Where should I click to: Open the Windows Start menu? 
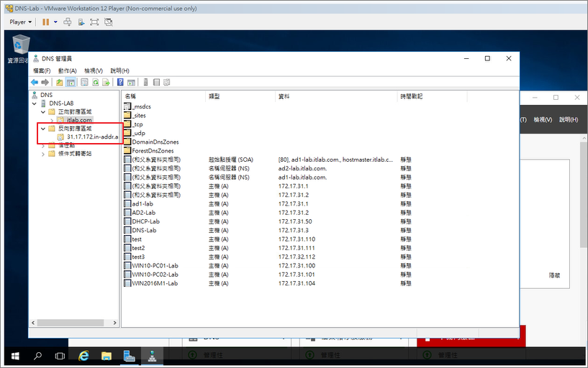coord(15,356)
